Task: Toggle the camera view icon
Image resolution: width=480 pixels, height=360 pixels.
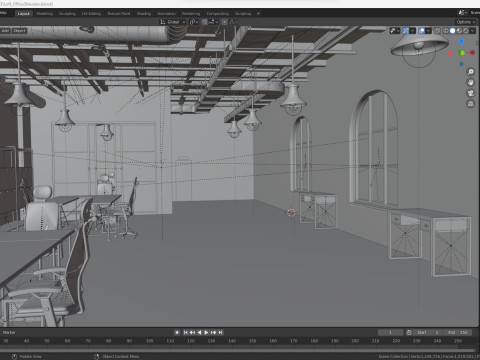Action: point(471,93)
